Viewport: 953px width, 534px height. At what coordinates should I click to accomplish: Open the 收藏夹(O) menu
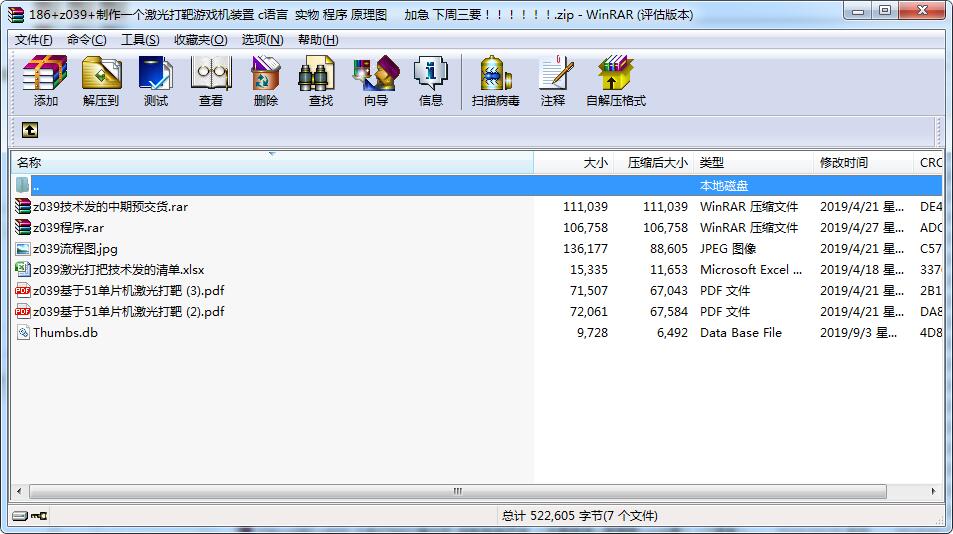(201, 39)
